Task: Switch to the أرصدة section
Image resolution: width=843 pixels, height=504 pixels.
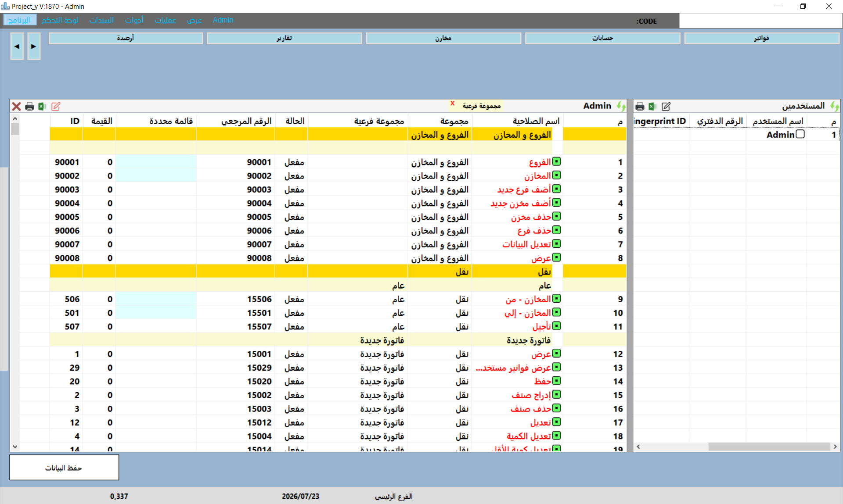Action: pyautogui.click(x=126, y=38)
